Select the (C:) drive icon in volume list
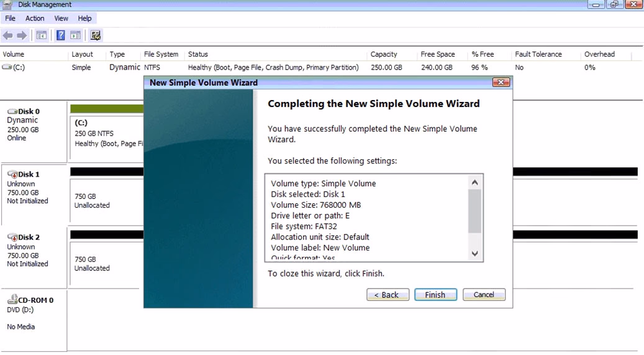644x355 pixels. point(7,67)
